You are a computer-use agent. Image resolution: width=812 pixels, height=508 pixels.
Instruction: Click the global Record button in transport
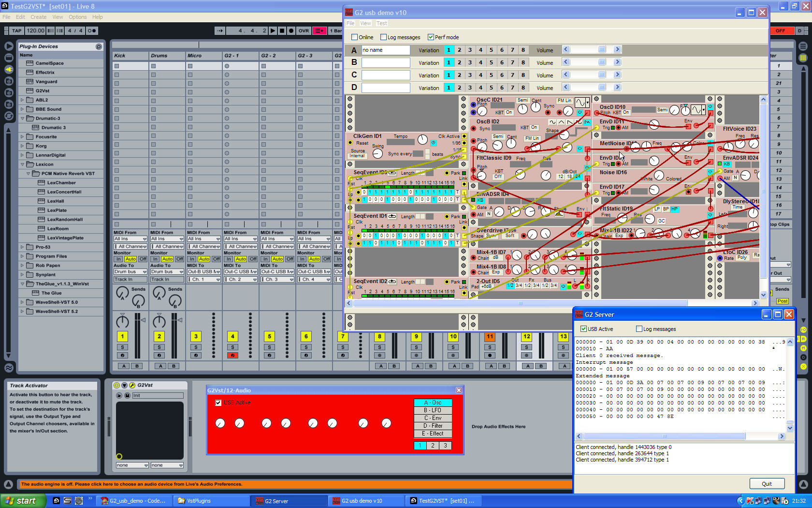pyautogui.click(x=291, y=30)
